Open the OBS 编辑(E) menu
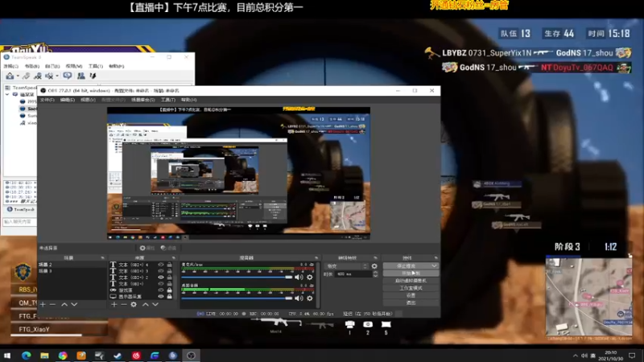Image resolution: width=644 pixels, height=362 pixels. click(x=68, y=100)
